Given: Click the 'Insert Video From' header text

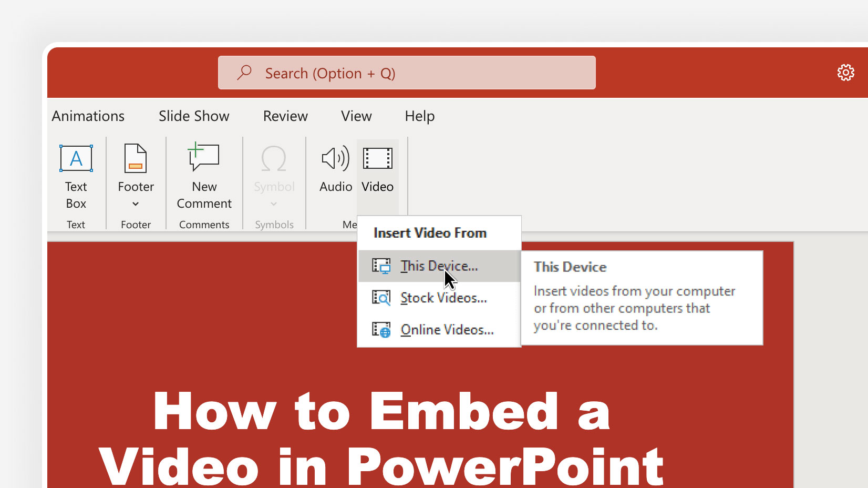Looking at the screenshot, I should point(430,233).
